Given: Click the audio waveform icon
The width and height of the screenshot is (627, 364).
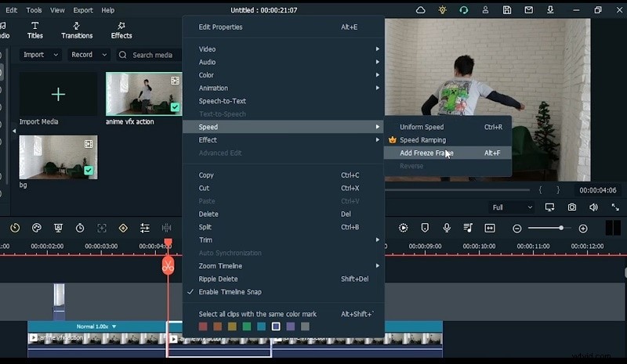Looking at the screenshot, I should (x=166, y=228).
